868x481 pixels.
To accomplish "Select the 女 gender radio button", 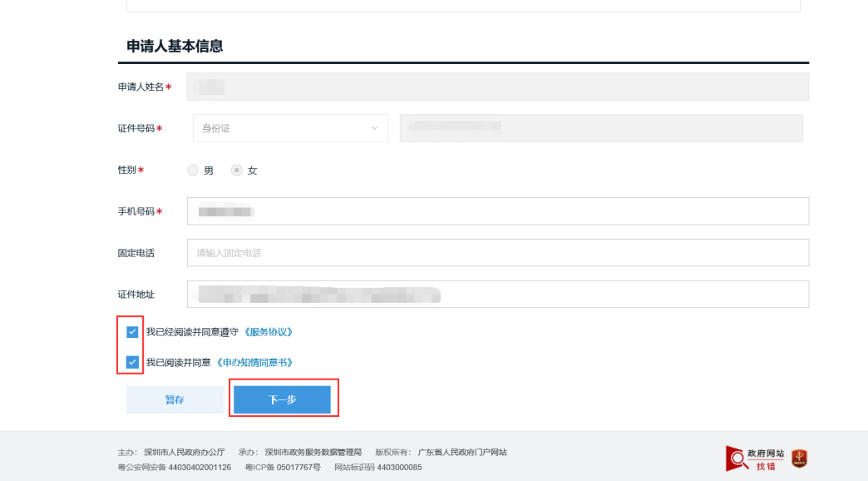I will coord(239,170).
